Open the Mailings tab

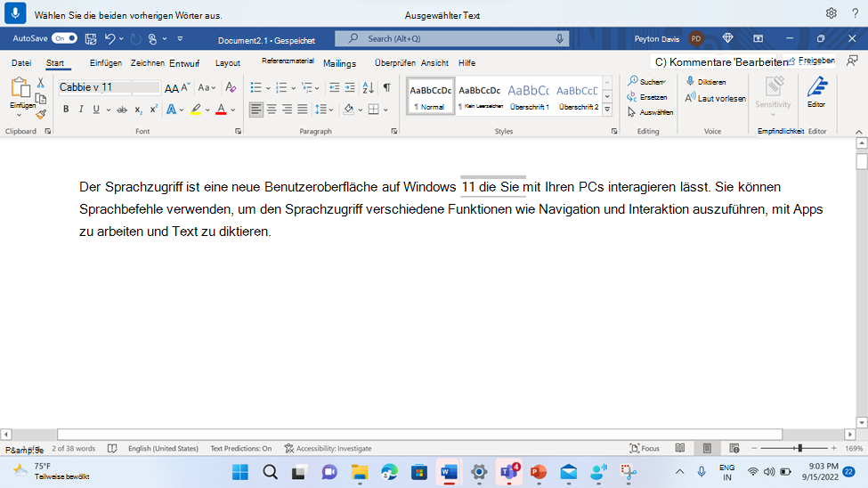tap(339, 64)
